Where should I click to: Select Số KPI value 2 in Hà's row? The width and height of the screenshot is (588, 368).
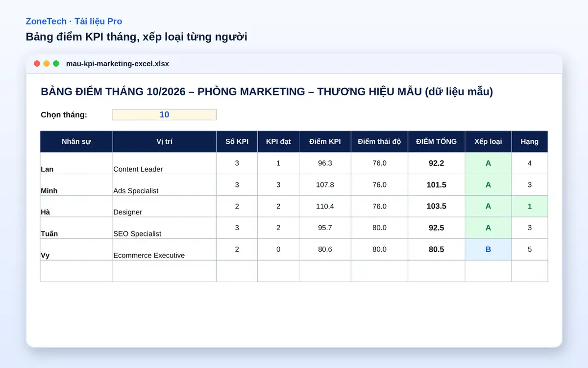coord(237,207)
